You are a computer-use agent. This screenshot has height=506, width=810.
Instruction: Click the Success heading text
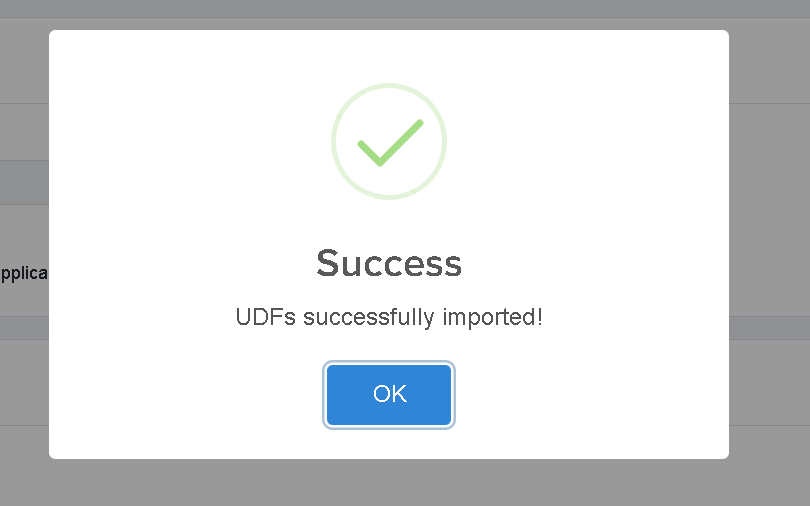(x=389, y=263)
